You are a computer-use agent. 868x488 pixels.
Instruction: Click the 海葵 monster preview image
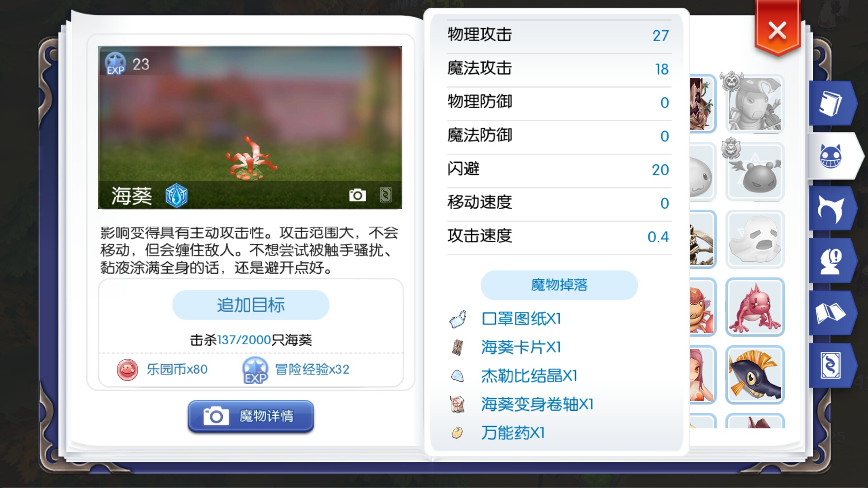coord(250,127)
